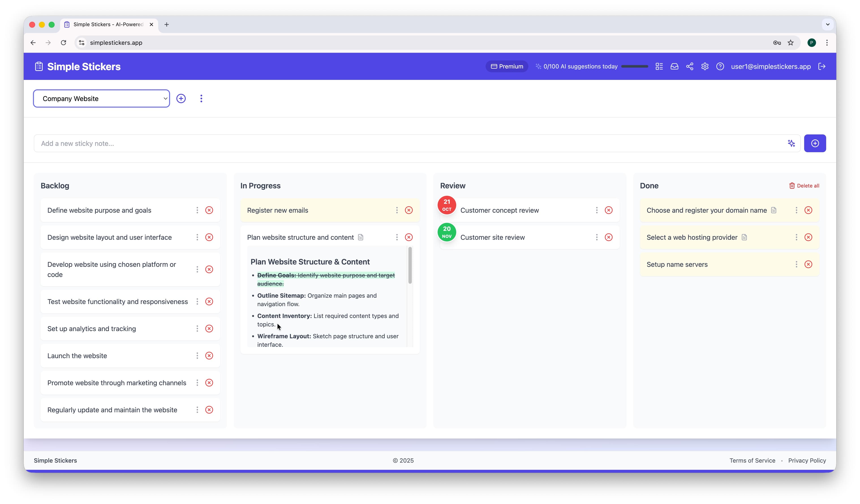
Task: Open board options three-dot menu
Action: point(201,99)
